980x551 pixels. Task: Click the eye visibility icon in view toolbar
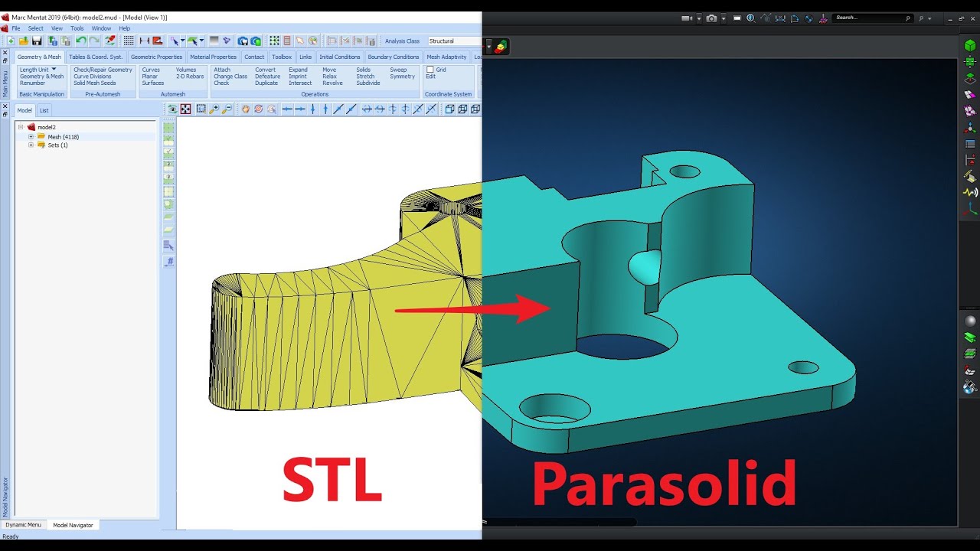click(173, 109)
